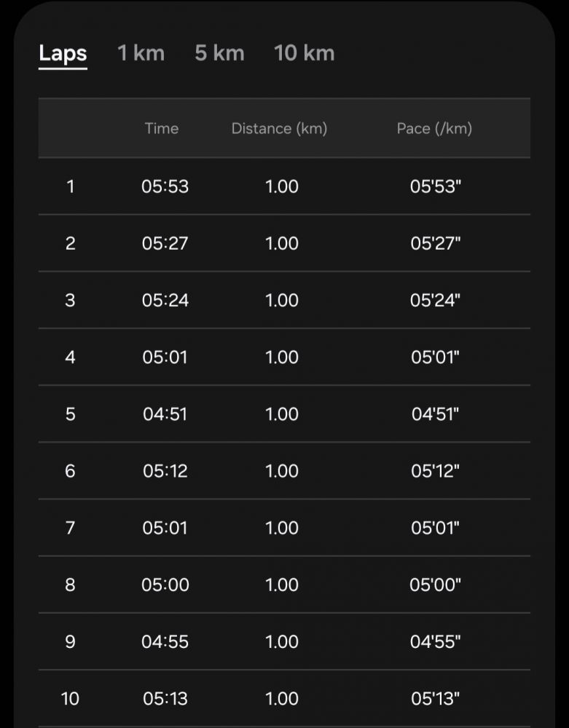Switch to the Laps tab
Image resolution: width=569 pixels, height=728 pixels.
[63, 53]
